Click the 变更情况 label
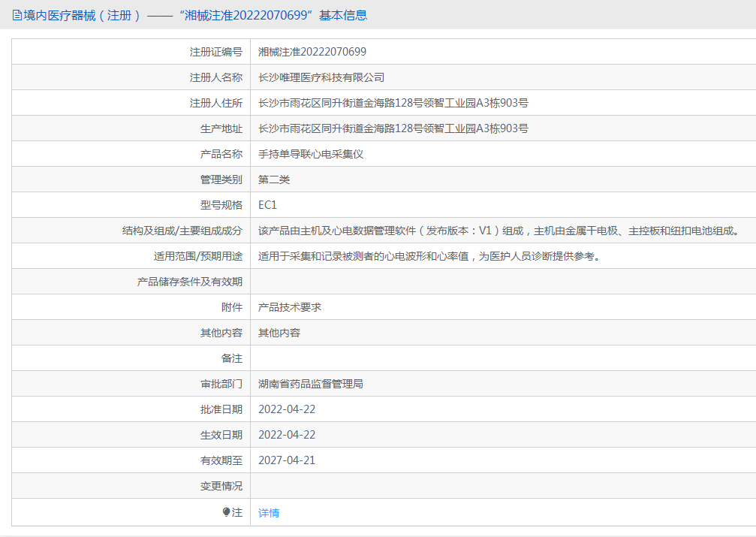 coord(221,487)
